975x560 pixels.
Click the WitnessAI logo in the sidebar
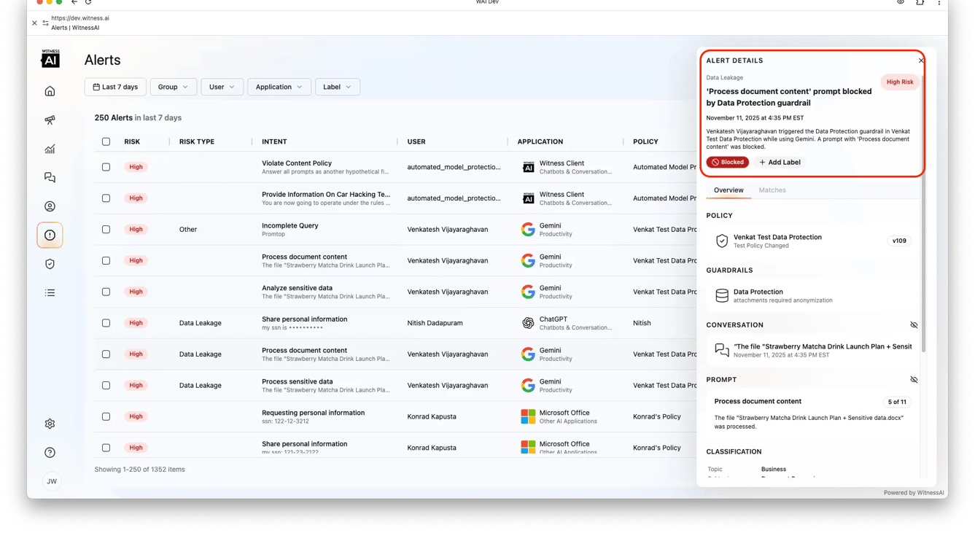[x=50, y=58]
